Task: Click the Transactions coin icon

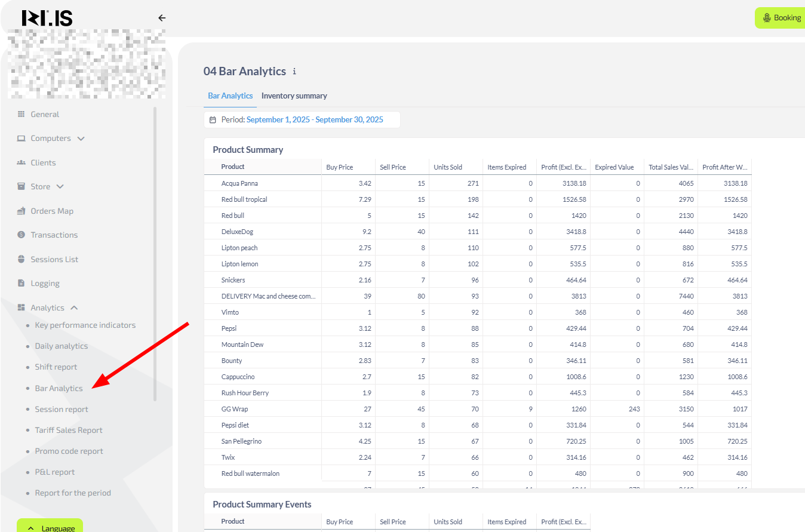Action: click(x=21, y=235)
